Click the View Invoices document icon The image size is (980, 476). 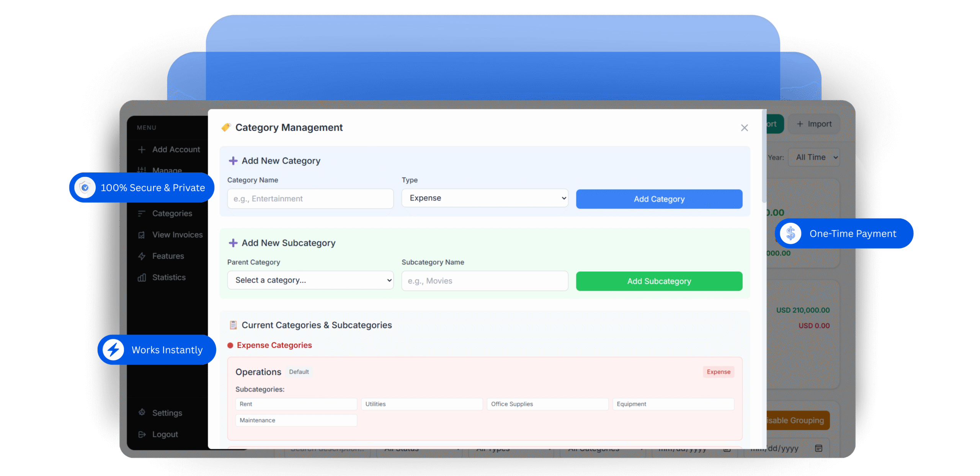pyautogui.click(x=142, y=235)
